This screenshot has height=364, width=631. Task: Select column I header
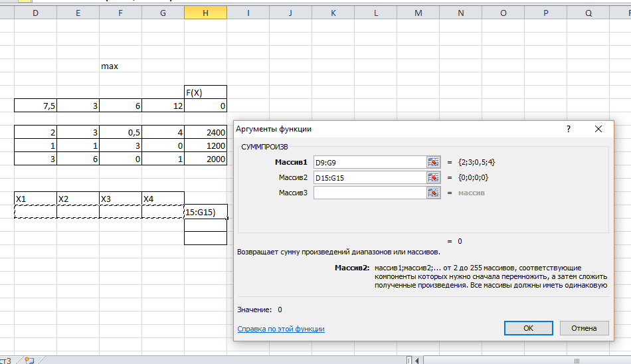click(248, 13)
